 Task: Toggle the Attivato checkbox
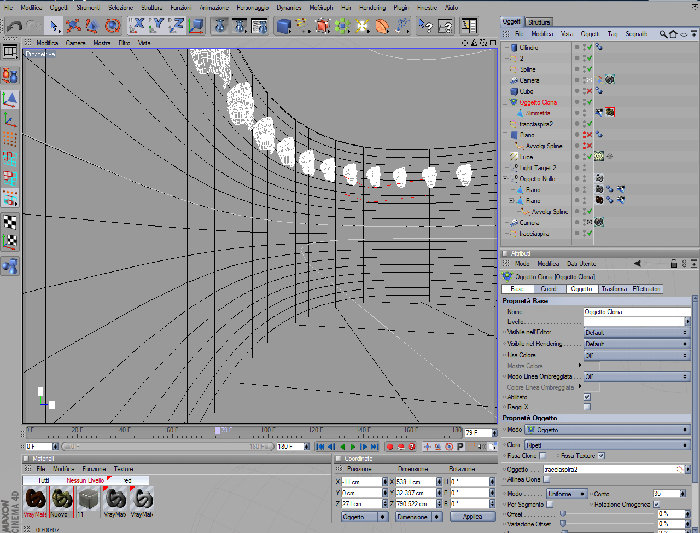[x=588, y=397]
